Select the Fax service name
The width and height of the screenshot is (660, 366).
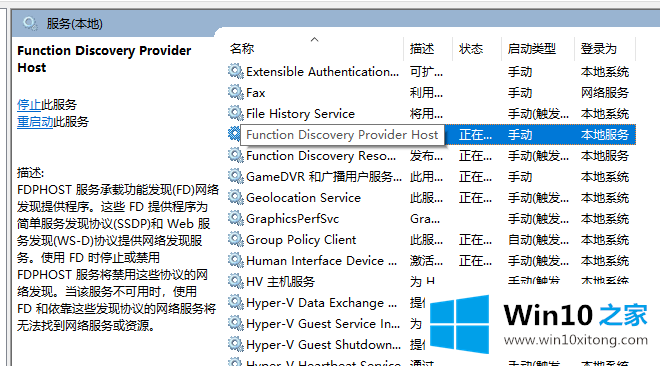(256, 93)
